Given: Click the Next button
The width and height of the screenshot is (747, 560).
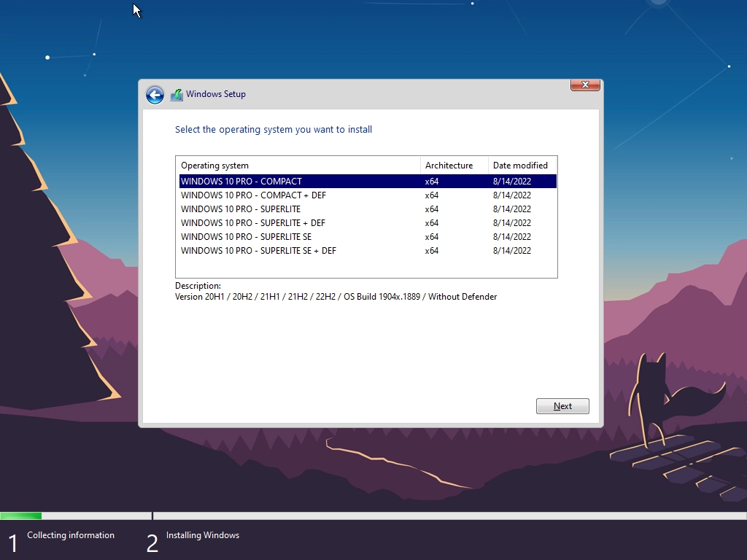Looking at the screenshot, I should (562, 406).
